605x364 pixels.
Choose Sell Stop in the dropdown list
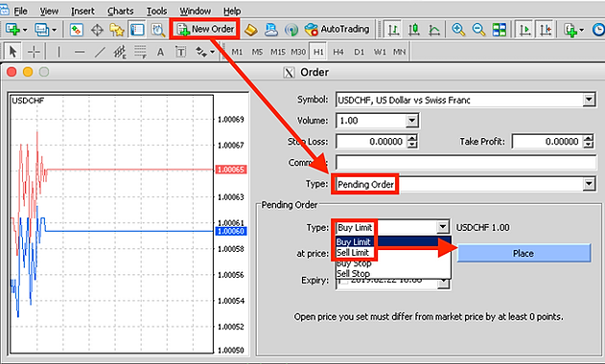click(x=393, y=273)
